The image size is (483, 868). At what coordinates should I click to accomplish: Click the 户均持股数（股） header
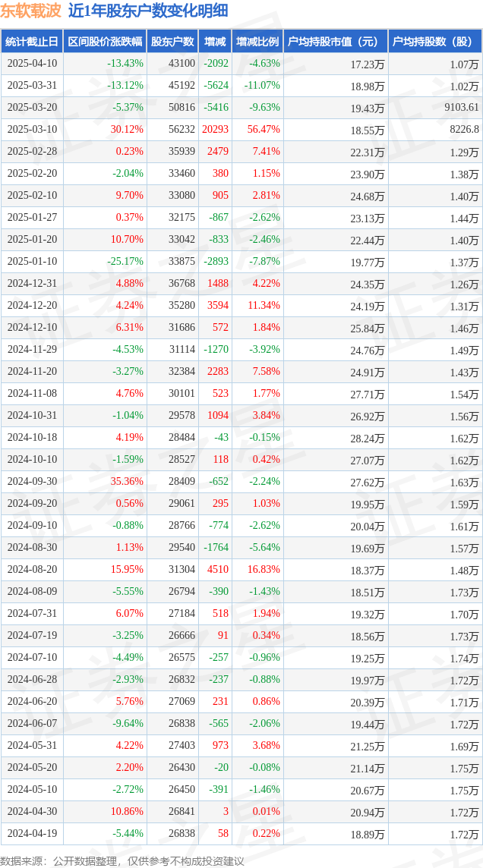click(435, 41)
